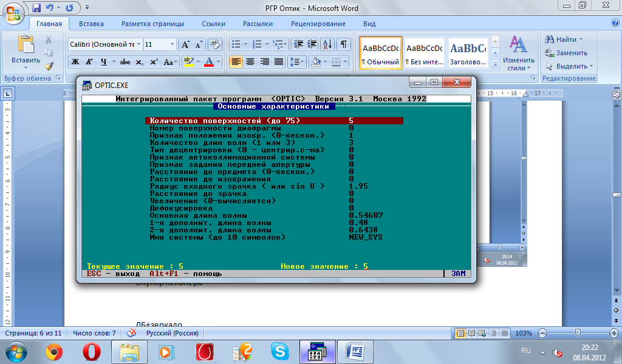
Task: Paste using the Вставить button
Action: pyautogui.click(x=26, y=52)
